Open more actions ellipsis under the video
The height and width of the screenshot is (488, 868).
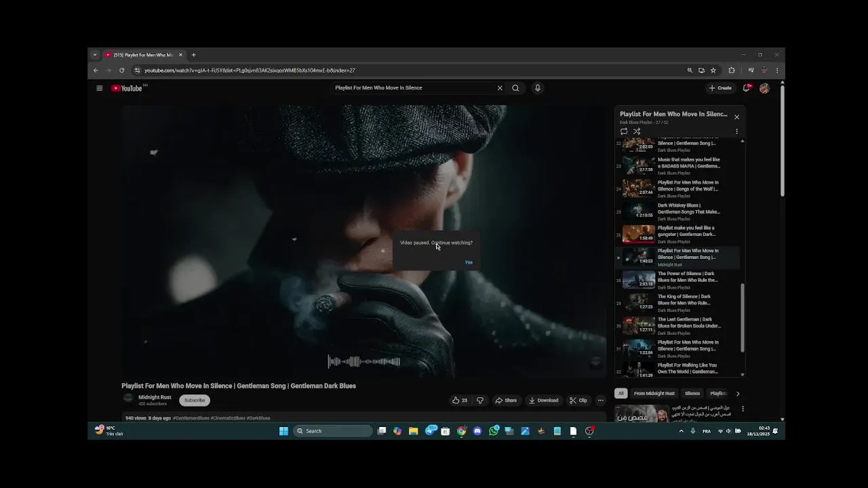click(x=600, y=400)
